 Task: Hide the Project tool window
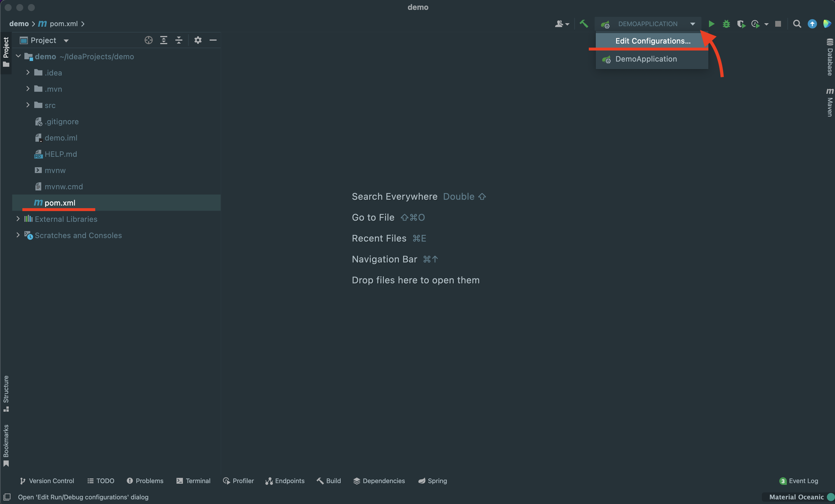click(213, 40)
